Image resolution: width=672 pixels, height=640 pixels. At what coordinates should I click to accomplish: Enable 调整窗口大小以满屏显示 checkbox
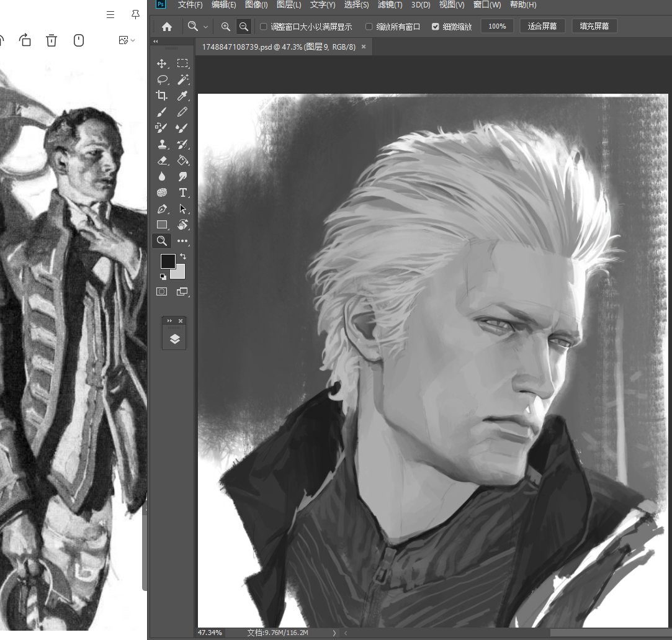point(264,27)
